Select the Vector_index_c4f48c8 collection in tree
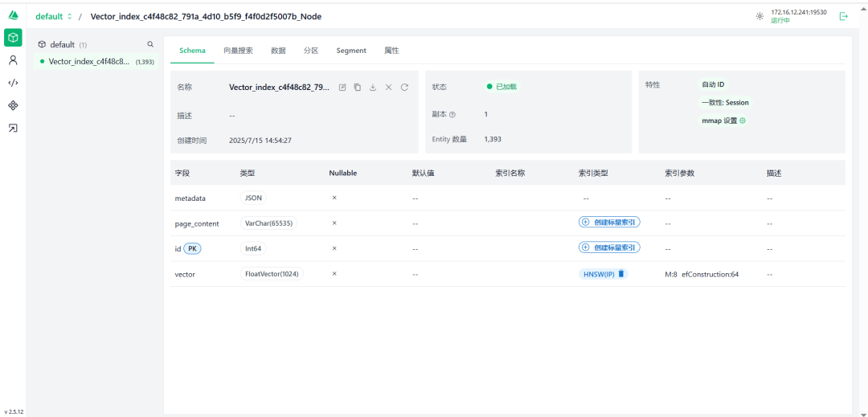The height and width of the screenshot is (417, 868). click(x=88, y=61)
